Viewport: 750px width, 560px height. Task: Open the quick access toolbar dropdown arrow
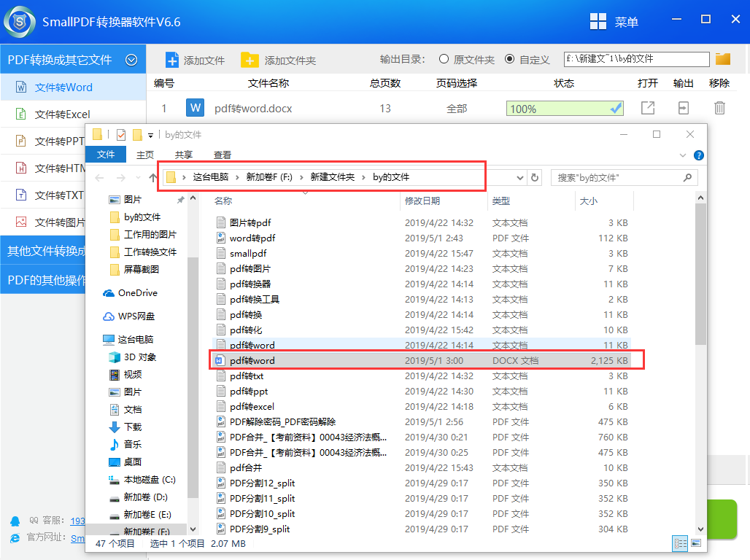coord(150,136)
